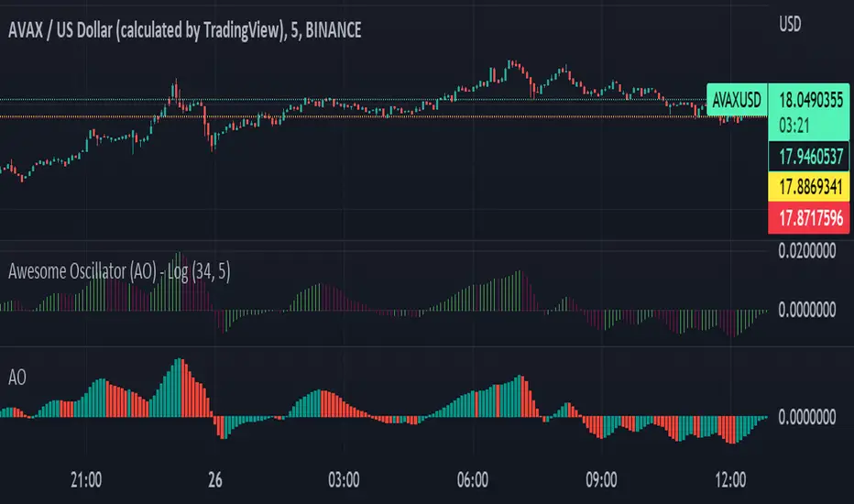Open the USD currency selector
The height and width of the screenshot is (504, 854).
(790, 24)
